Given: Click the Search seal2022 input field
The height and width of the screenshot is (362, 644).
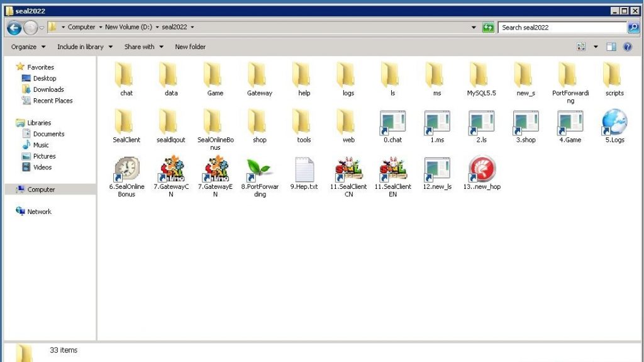Looking at the screenshot, I should pos(562,28).
